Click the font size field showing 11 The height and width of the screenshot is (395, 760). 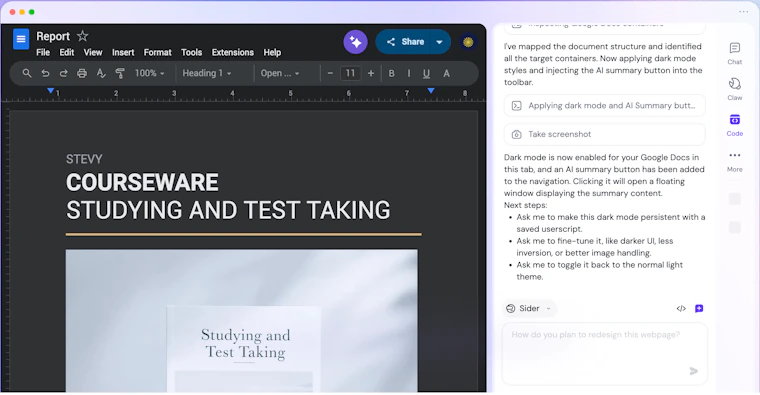(x=350, y=73)
